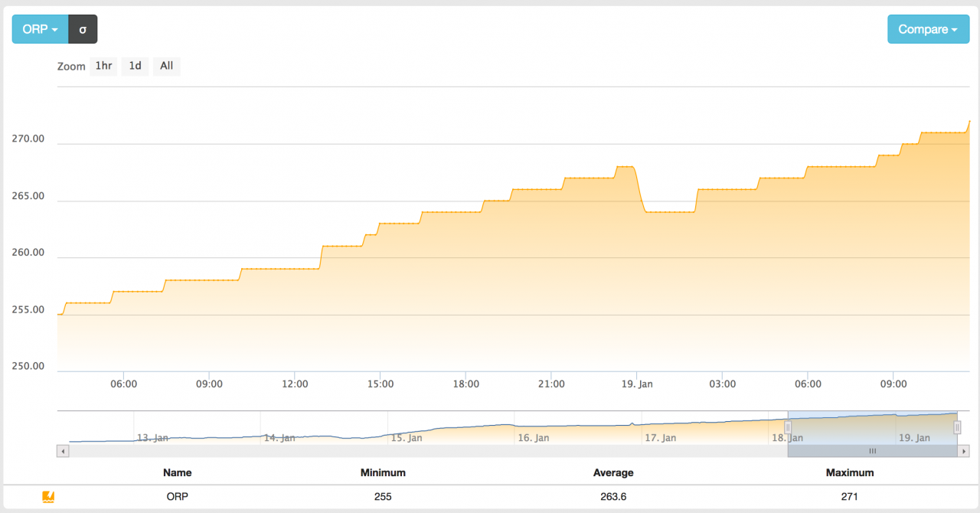Viewport: 980px width, 513px height.
Task: Click the Minimum column header
Action: pos(383,472)
